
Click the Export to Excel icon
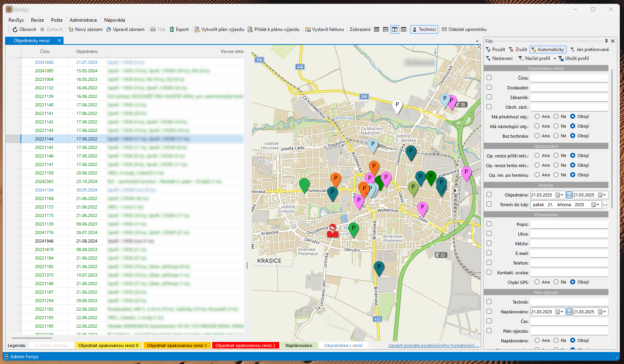coord(172,29)
